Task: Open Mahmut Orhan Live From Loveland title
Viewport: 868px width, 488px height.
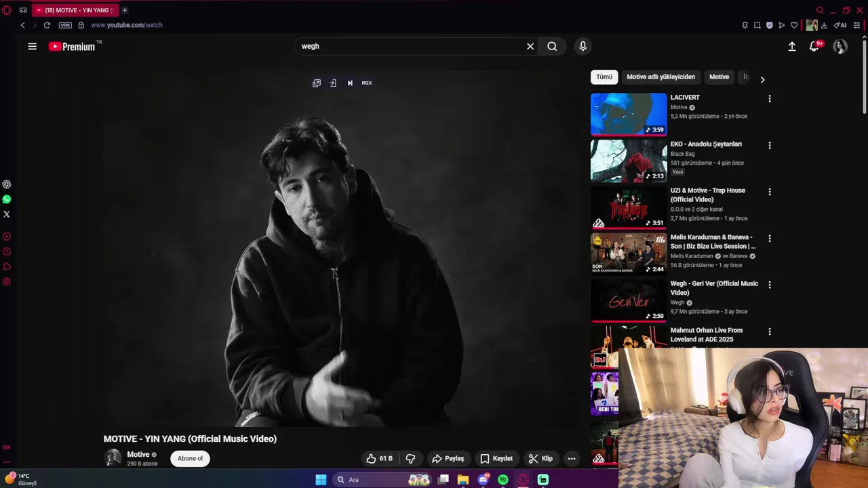Action: pos(707,335)
